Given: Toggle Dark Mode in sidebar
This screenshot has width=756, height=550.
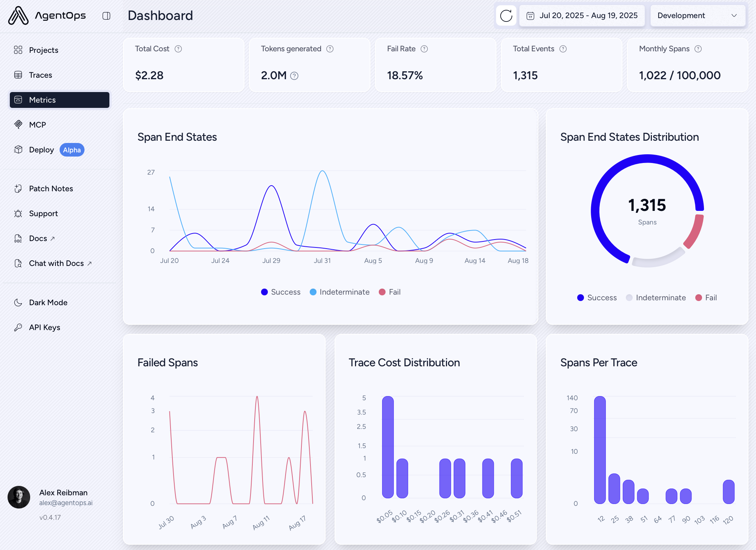Looking at the screenshot, I should tap(48, 303).
